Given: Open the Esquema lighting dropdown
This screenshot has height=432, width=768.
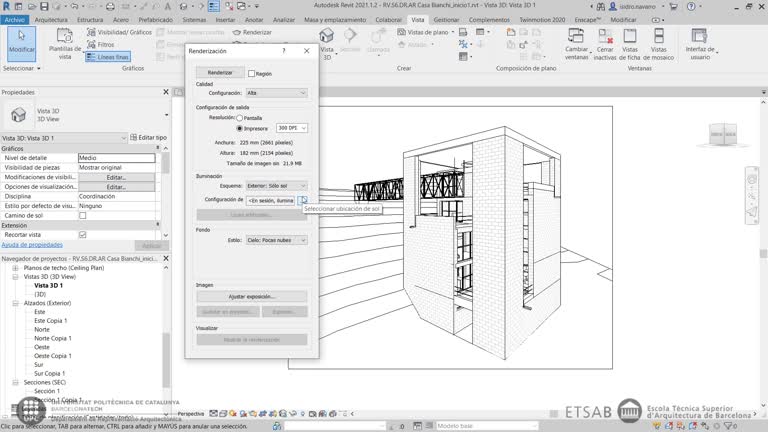Looking at the screenshot, I should [276, 186].
